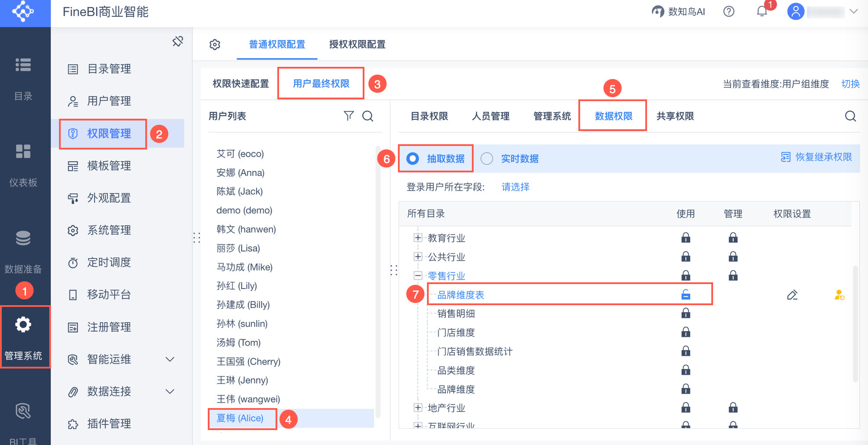Select the 抽取数据 radio button
The image size is (868, 445).
point(412,159)
